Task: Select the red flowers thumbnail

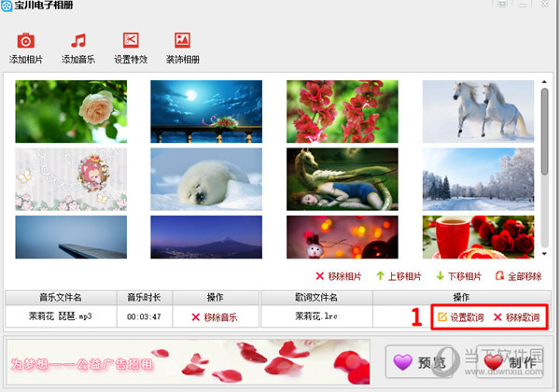Action: click(343, 111)
